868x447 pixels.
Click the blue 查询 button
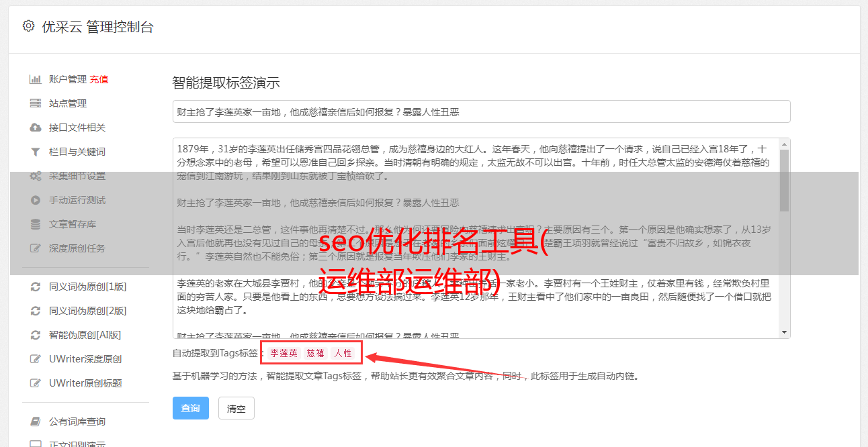coord(191,408)
